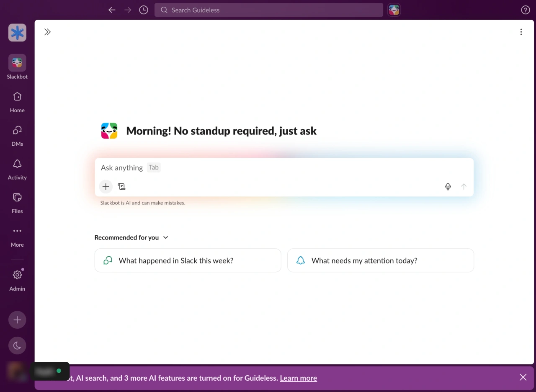
Task: Select Slackbot in the sidebar
Action: [17, 67]
